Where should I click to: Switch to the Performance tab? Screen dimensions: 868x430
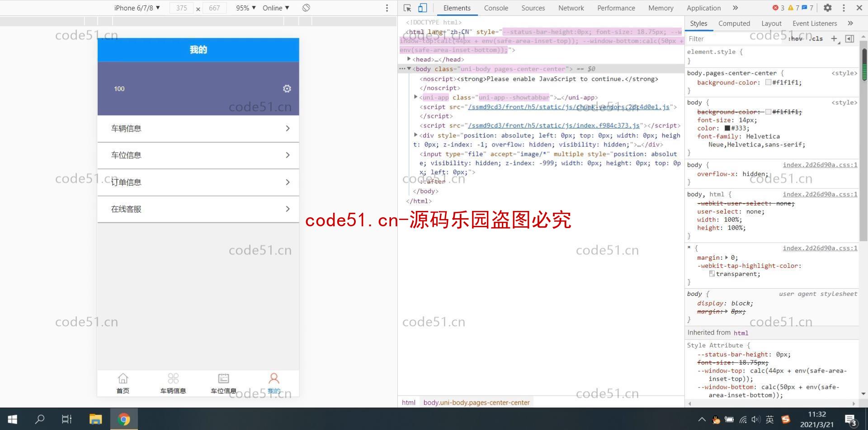(616, 8)
